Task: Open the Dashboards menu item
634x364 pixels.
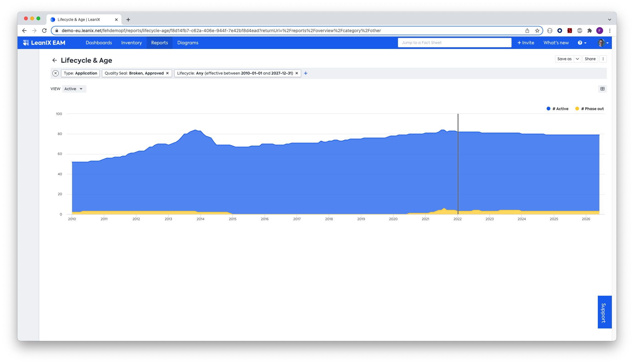Action: tap(99, 43)
